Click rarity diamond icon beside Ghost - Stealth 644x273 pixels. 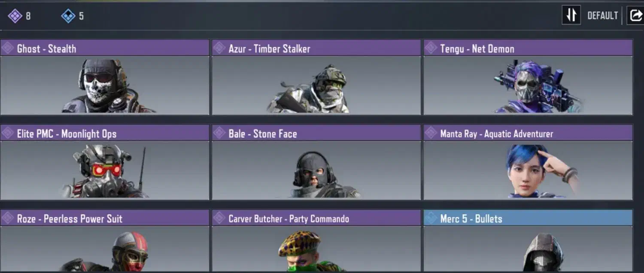point(7,48)
